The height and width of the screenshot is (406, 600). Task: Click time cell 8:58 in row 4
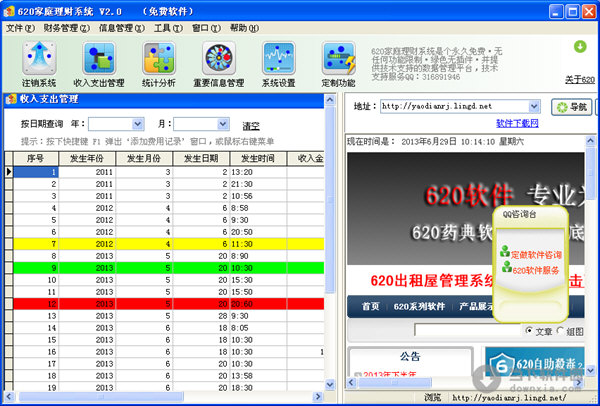click(x=258, y=208)
